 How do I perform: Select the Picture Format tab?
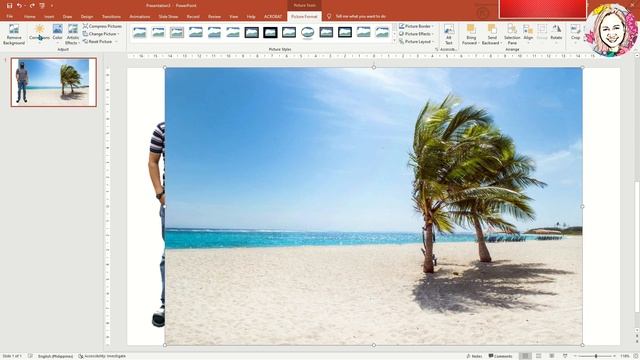click(304, 17)
